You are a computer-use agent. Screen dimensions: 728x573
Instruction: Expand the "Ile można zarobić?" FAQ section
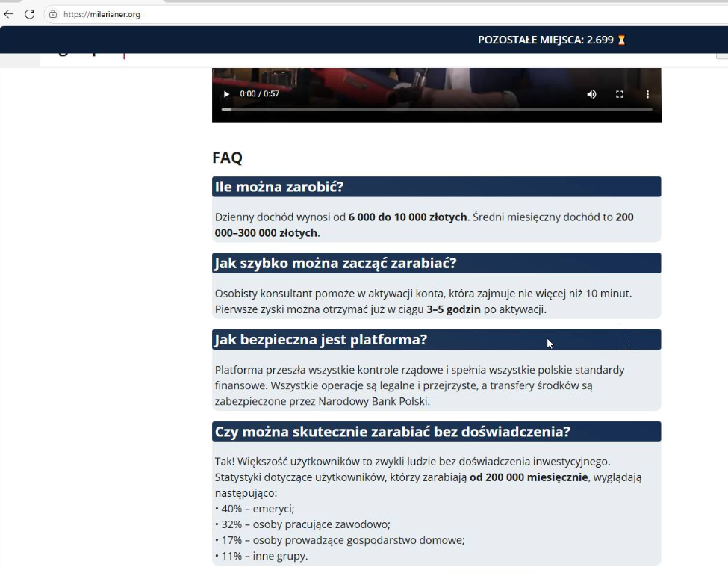[x=436, y=186]
